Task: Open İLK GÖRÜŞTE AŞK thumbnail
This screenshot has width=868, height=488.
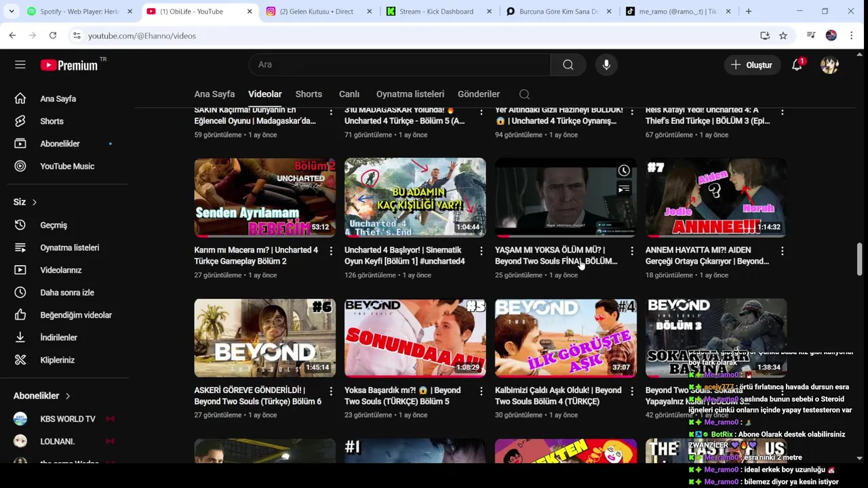Action: (566, 338)
